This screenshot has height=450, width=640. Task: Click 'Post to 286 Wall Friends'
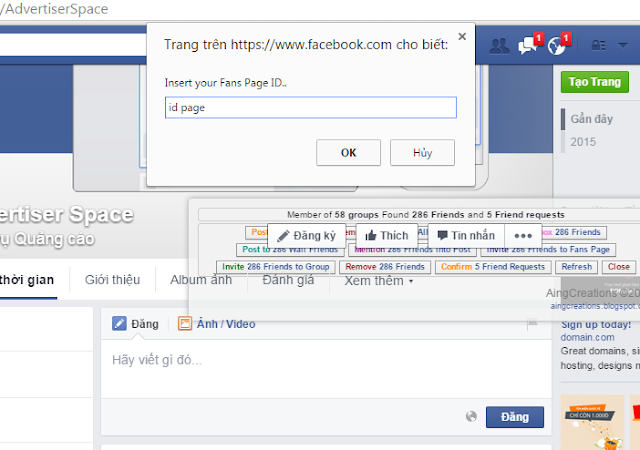tap(290, 250)
